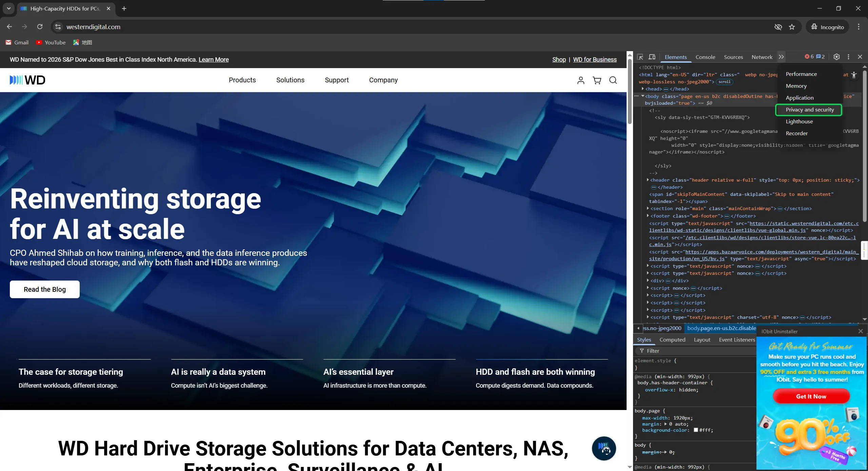Open the YouTube bookmark
This screenshot has width=868, height=471.
(x=51, y=42)
